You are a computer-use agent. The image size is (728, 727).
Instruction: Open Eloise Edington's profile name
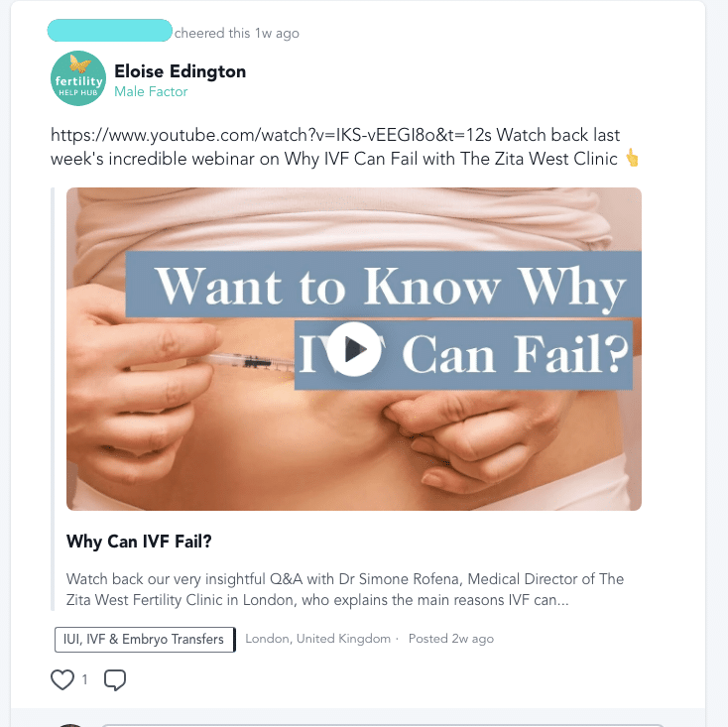coord(181,71)
